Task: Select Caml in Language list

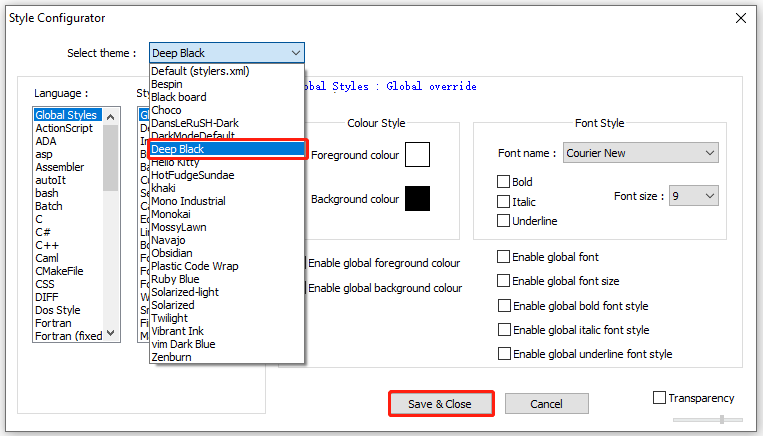Action: pyautogui.click(x=68, y=258)
